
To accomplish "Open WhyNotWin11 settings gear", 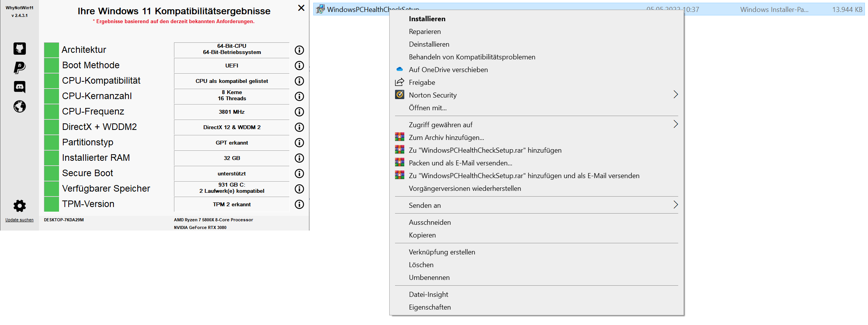I will click(20, 206).
